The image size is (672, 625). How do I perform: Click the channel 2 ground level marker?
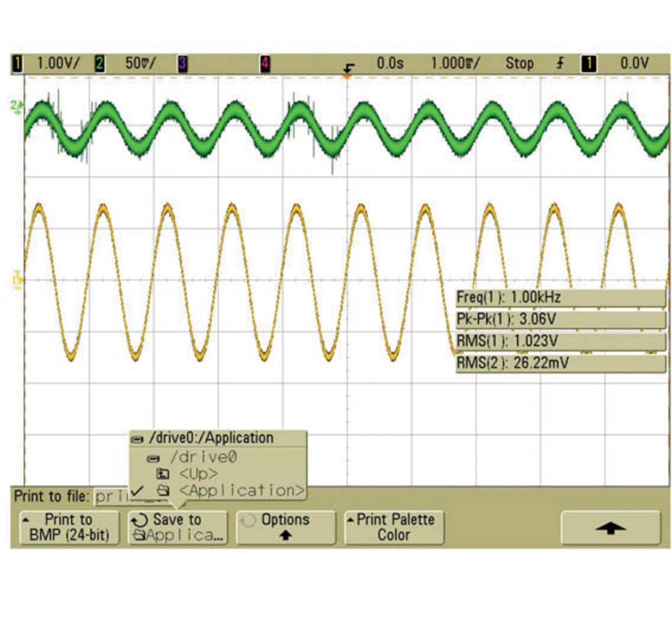[x=17, y=107]
